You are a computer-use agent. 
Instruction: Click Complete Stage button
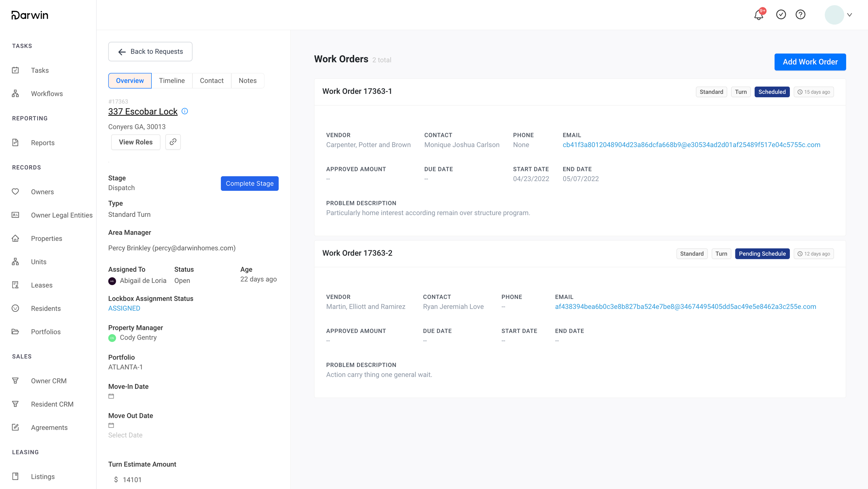pos(250,183)
